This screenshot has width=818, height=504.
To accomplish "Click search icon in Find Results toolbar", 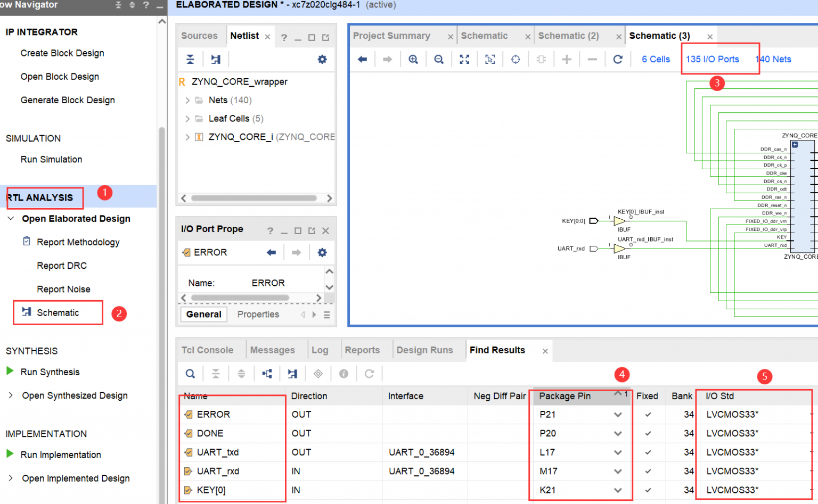I will tap(190, 374).
